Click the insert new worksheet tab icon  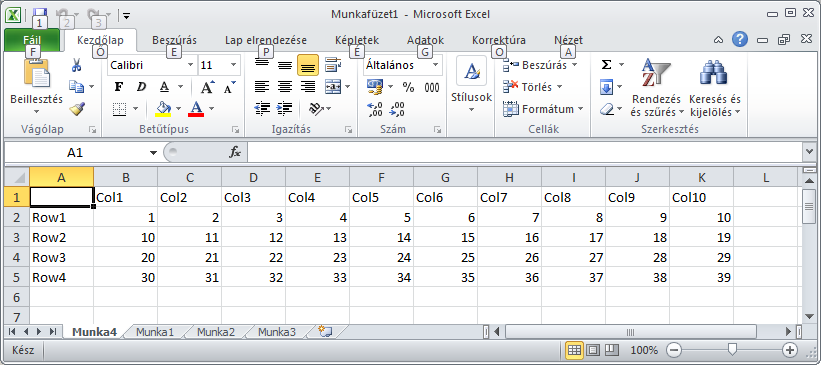[326, 331]
